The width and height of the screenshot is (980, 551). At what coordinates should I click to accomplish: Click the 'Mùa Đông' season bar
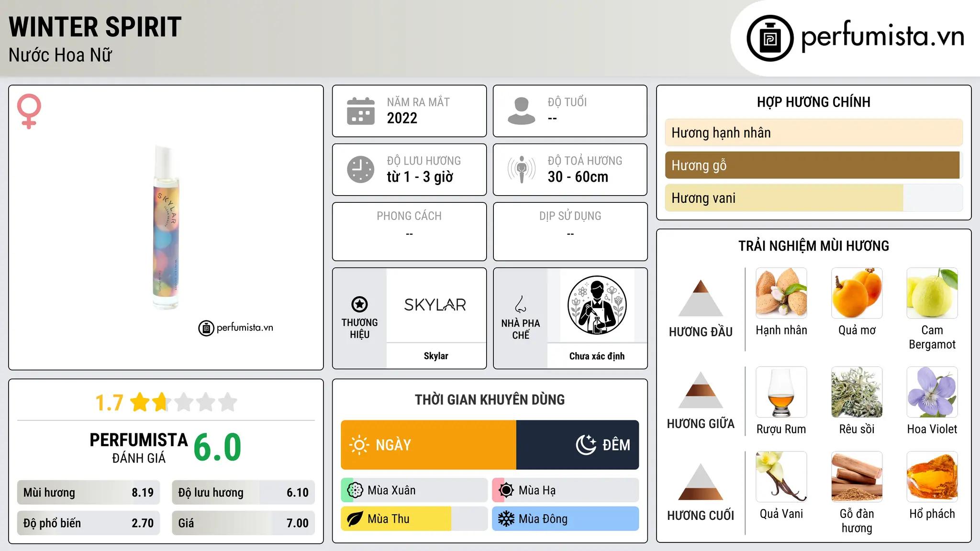click(x=566, y=519)
